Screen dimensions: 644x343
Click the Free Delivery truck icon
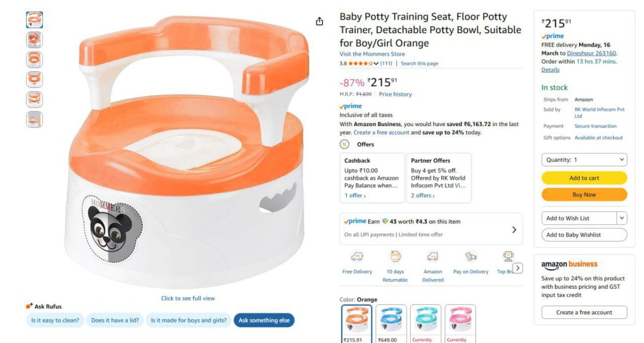[357, 257]
